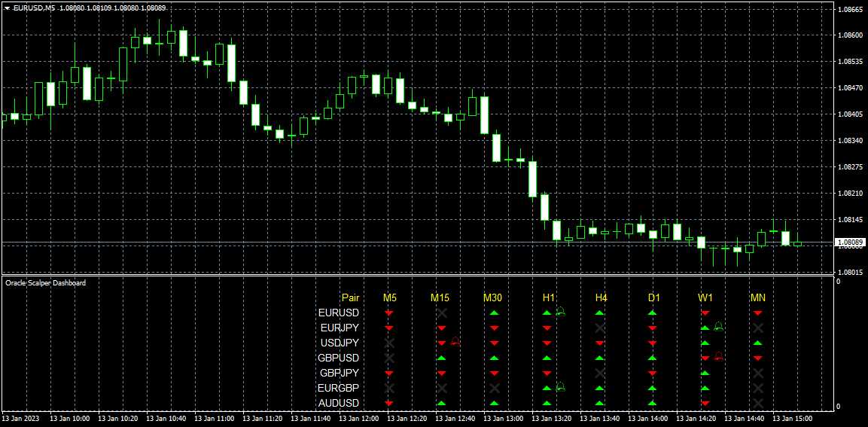Click the red down arrow for GBPJPY D1
The width and height of the screenshot is (868, 427).
pos(652,374)
